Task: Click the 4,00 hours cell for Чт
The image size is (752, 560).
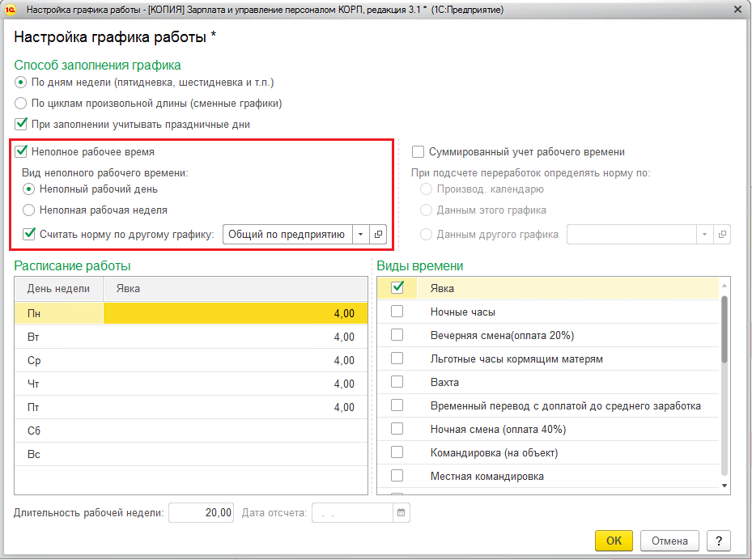Action: tap(236, 384)
